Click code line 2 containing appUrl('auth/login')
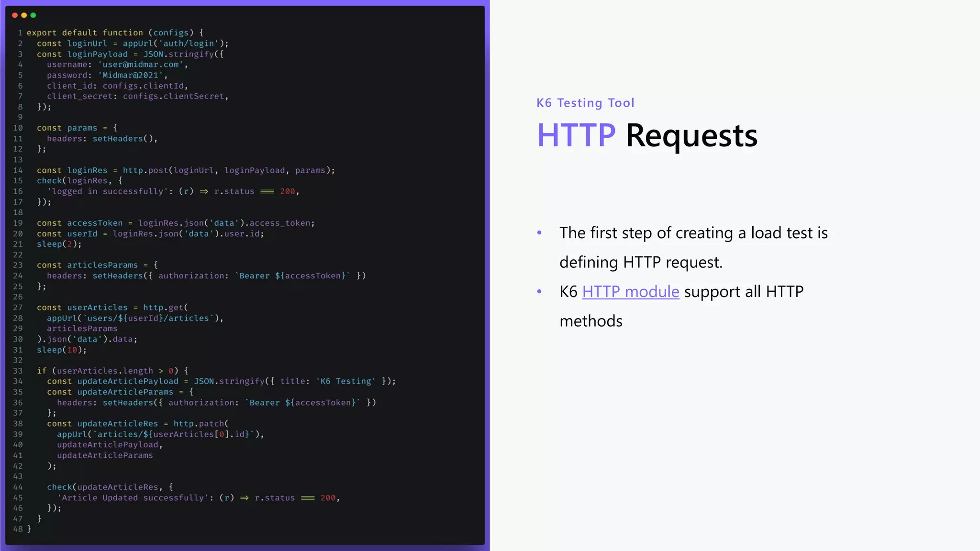Image resolution: width=980 pixels, height=551 pixels. [x=133, y=44]
